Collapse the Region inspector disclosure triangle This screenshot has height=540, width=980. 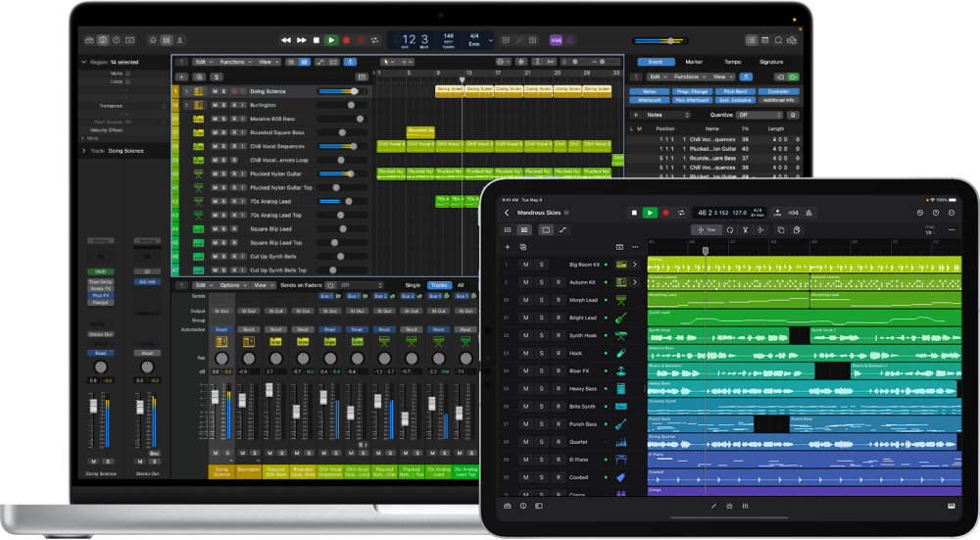[x=83, y=62]
